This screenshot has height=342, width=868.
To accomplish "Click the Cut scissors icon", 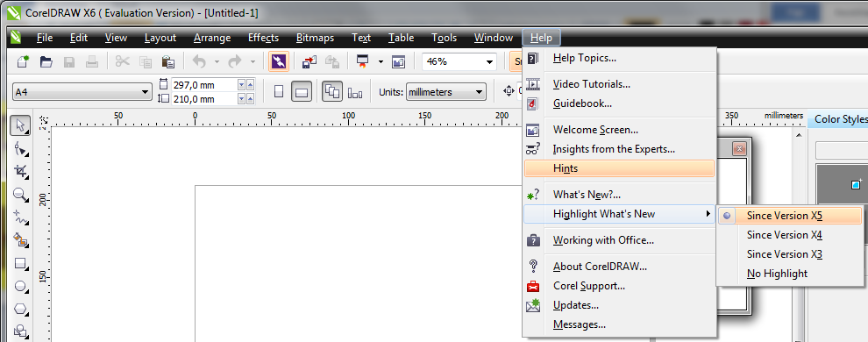I will 123,62.
